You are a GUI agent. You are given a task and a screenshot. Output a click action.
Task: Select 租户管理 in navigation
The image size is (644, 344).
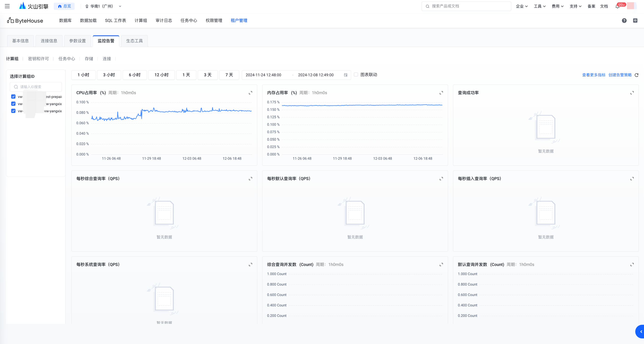tap(239, 21)
